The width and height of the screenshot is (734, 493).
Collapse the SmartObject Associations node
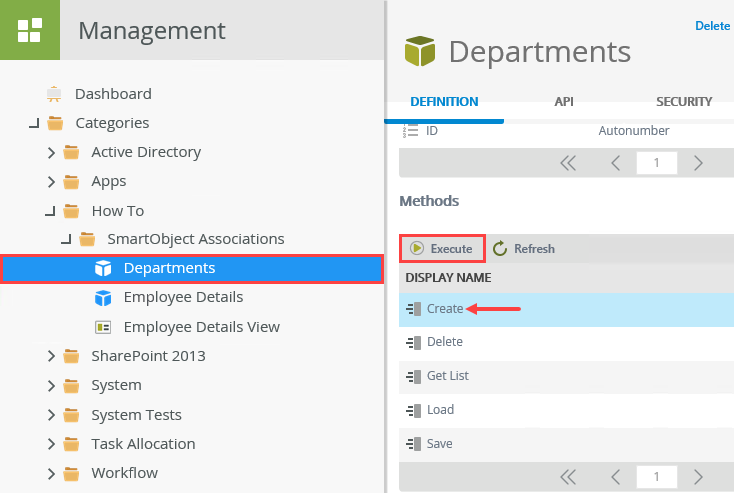66,240
